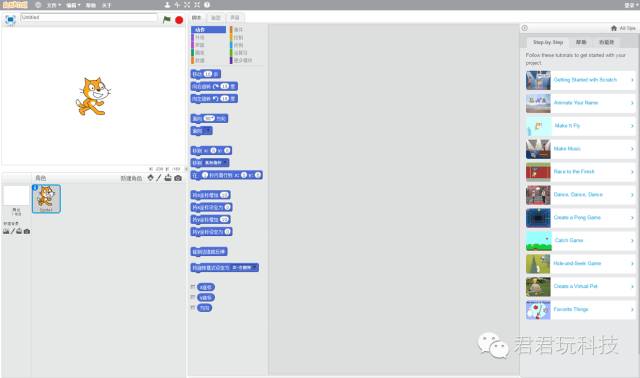The width and height of the screenshot is (640, 378).
Task: Select the 控制 control category
Action: point(247,37)
